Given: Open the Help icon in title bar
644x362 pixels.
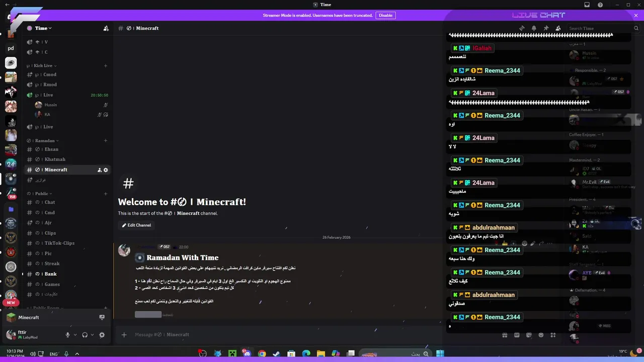Looking at the screenshot, I should tap(600, 5).
